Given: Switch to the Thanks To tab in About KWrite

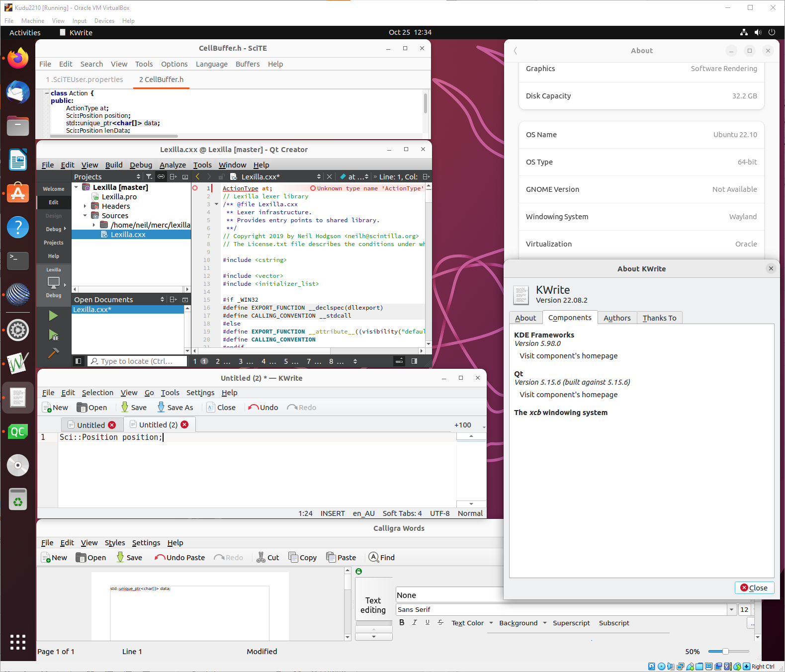Looking at the screenshot, I should (x=659, y=318).
